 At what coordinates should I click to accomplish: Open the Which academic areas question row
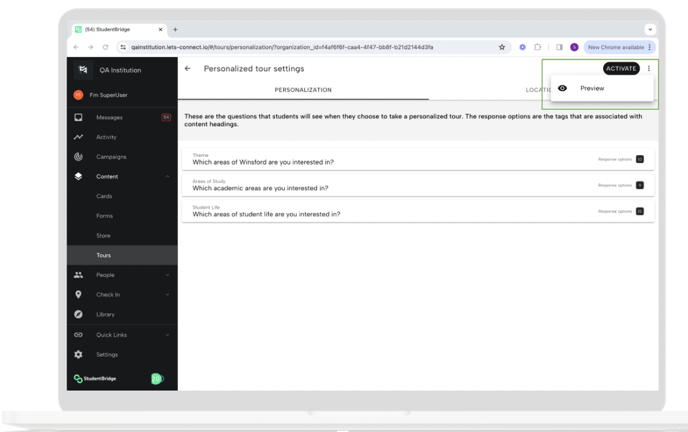tap(418, 185)
